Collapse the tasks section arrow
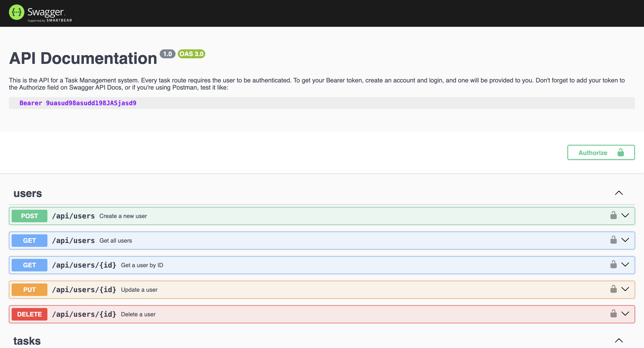644x348 pixels. tap(619, 340)
